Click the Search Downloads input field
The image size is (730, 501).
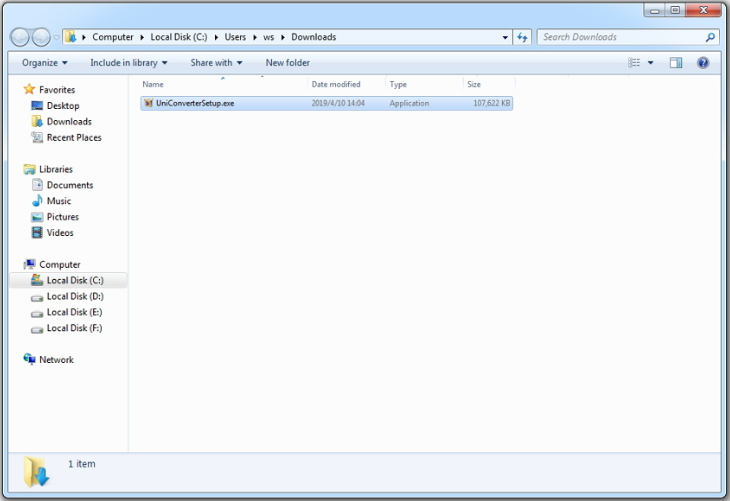coord(620,37)
